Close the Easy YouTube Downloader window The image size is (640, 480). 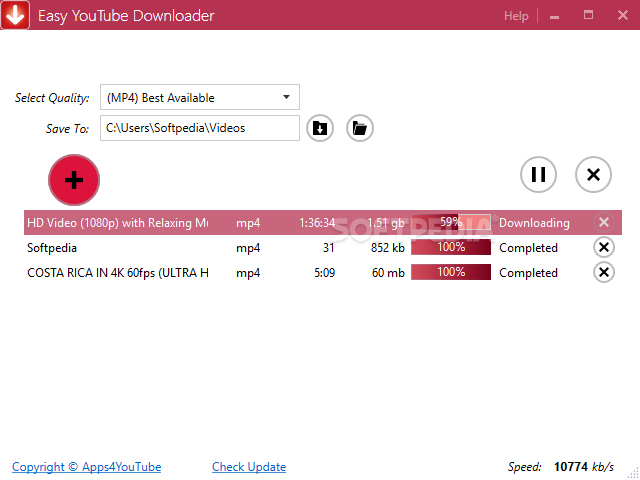tap(623, 16)
